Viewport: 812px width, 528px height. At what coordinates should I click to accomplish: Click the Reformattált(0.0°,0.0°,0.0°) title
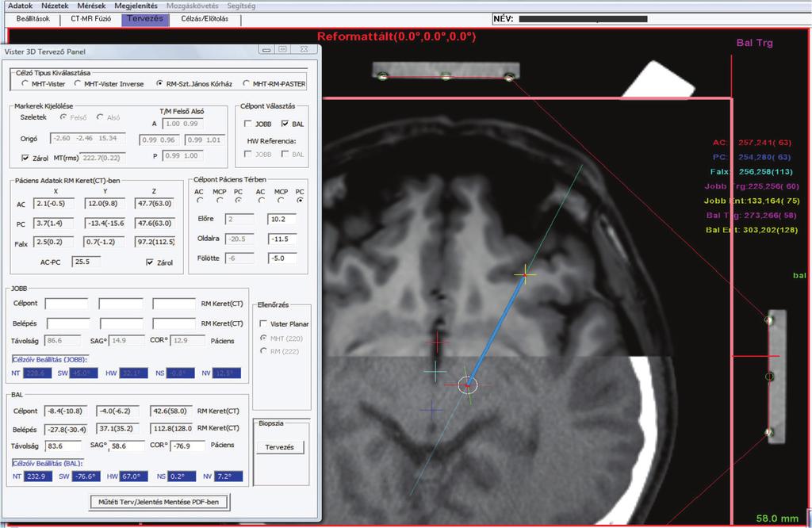coord(396,36)
